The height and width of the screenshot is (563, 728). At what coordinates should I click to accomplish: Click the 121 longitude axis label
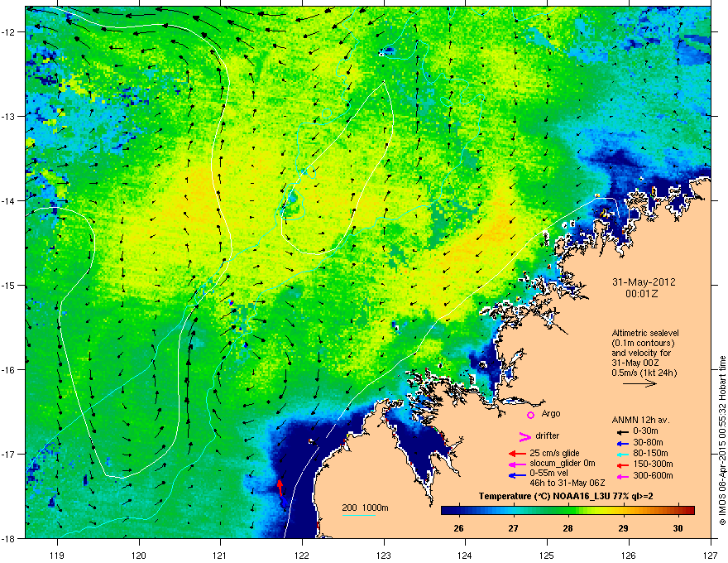click(x=220, y=555)
